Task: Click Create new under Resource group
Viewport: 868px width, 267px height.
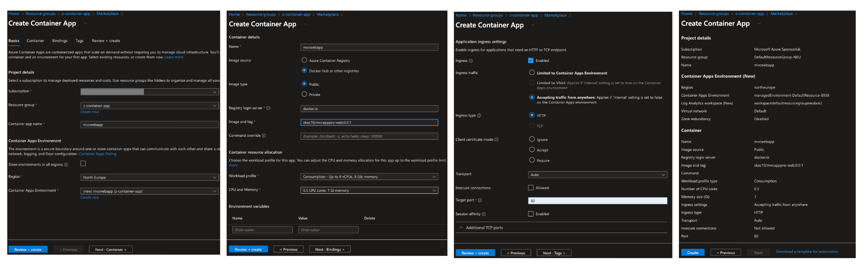Action: point(89,112)
